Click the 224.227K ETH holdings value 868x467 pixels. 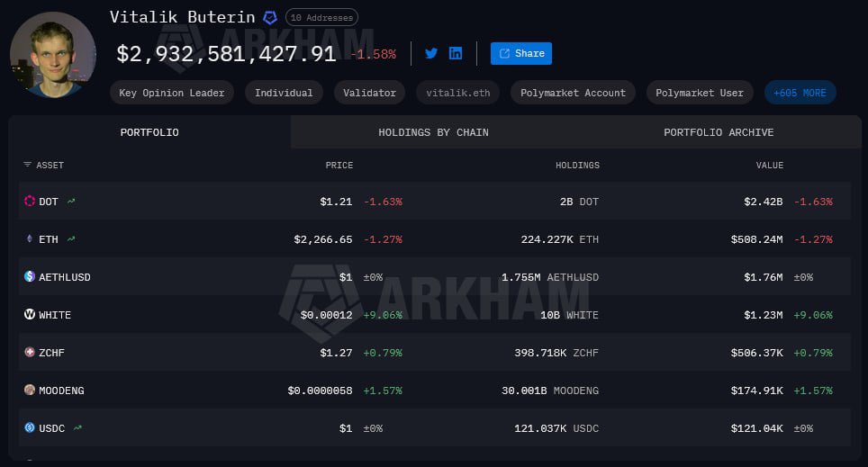pyautogui.click(x=560, y=239)
